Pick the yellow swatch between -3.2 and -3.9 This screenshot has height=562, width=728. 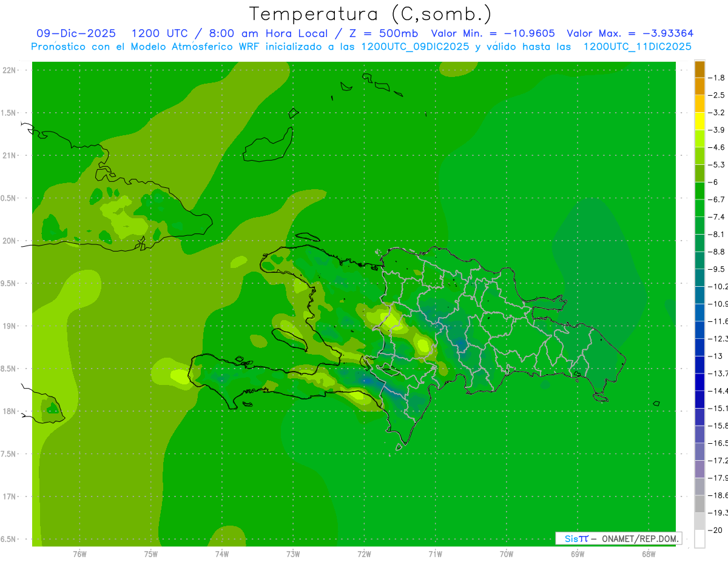(699, 121)
